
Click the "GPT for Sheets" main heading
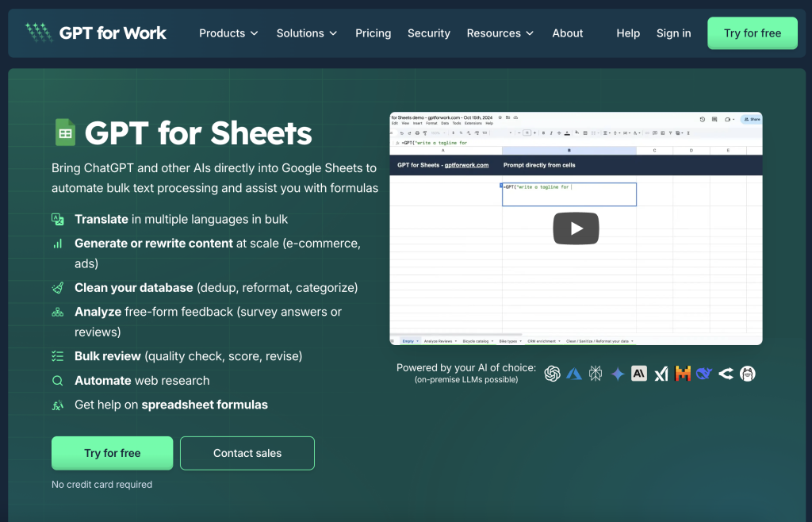pyautogui.click(x=198, y=133)
